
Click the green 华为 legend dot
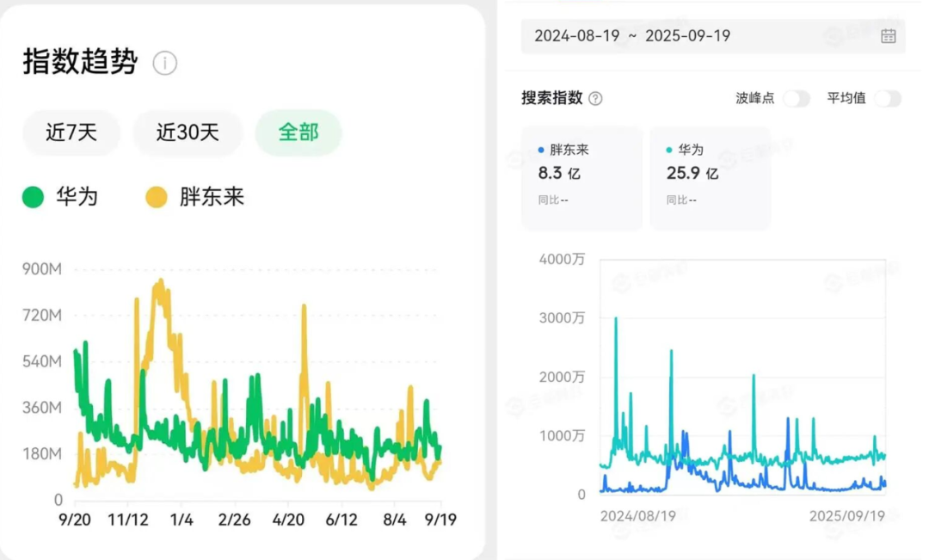coord(33,197)
